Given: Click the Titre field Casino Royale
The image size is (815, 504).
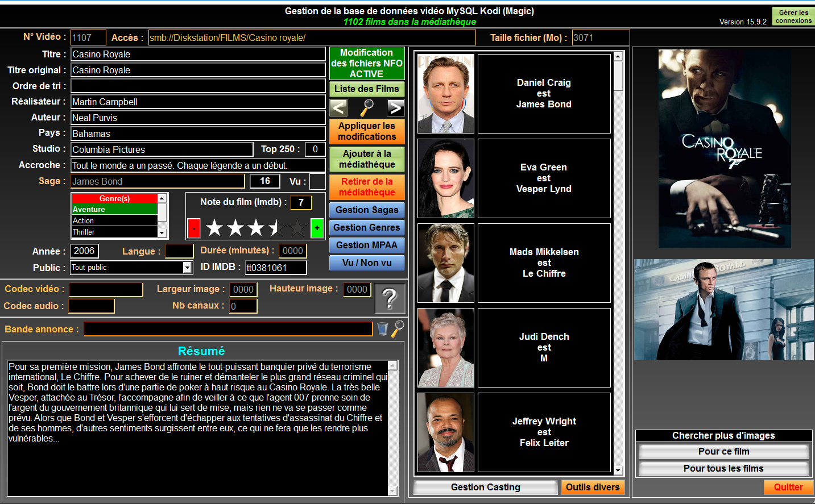Looking at the screenshot, I should point(198,54).
